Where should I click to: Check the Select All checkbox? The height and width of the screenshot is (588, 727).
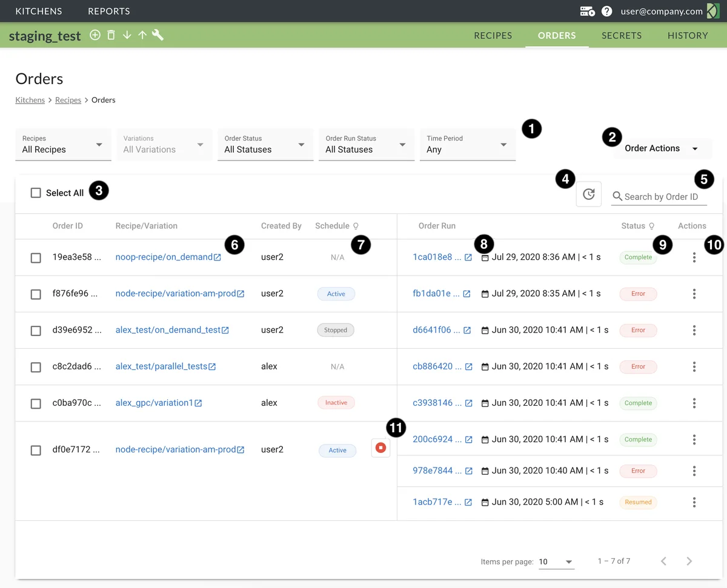coord(36,193)
